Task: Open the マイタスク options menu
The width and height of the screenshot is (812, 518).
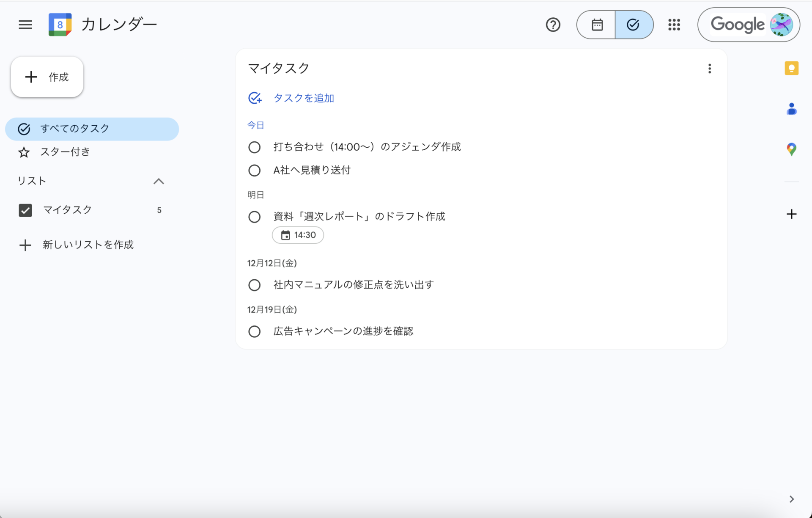Action: click(710, 68)
